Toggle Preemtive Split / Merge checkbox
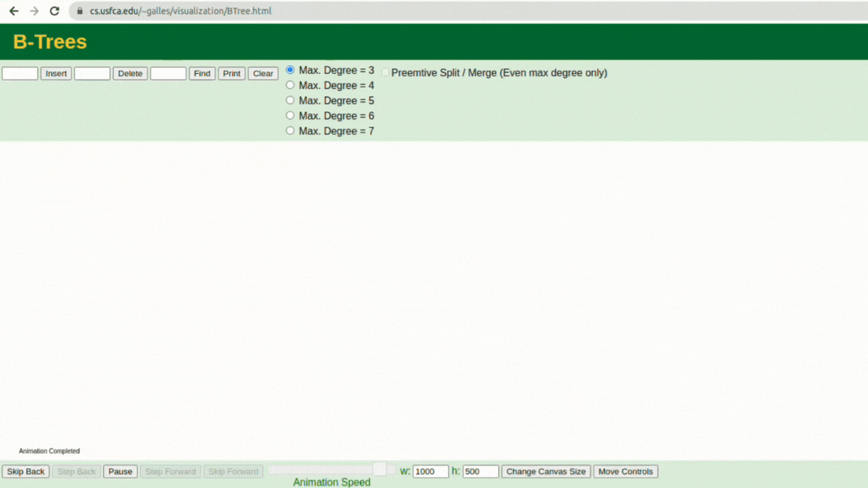Screen dimensions: 868x488 (385, 72)
